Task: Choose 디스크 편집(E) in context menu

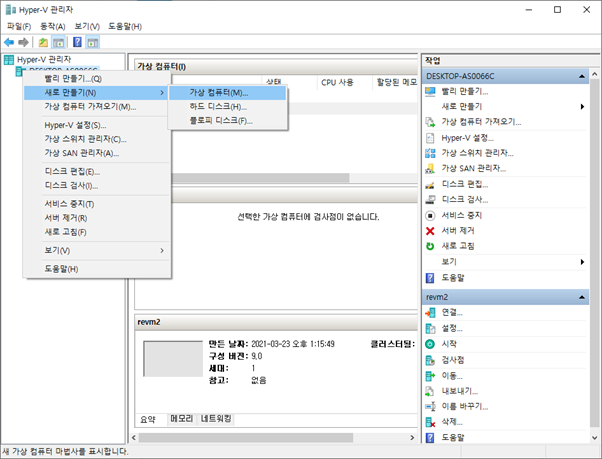Action: point(97,172)
